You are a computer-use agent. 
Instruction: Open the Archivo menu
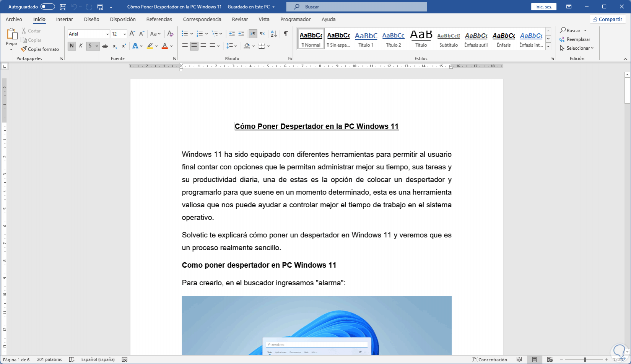(14, 19)
